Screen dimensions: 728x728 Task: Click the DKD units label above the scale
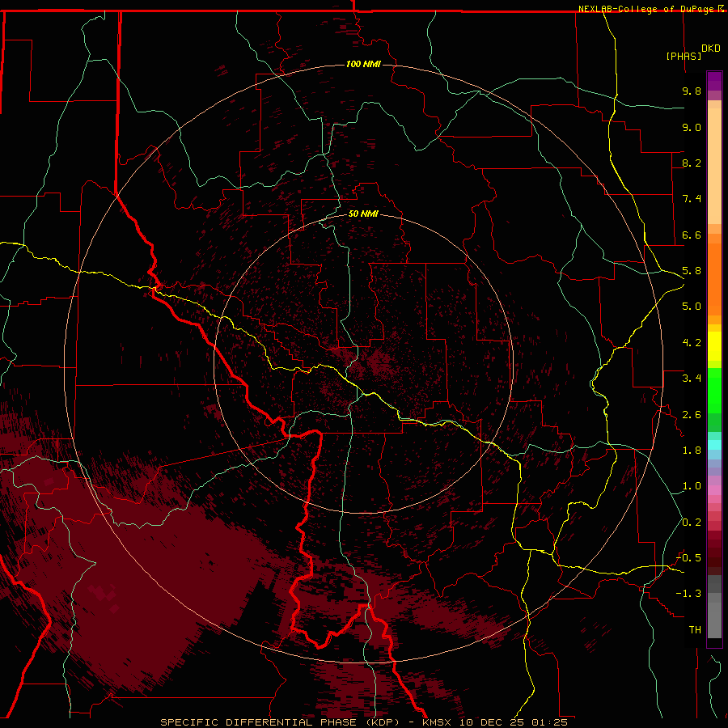pyautogui.click(x=711, y=49)
